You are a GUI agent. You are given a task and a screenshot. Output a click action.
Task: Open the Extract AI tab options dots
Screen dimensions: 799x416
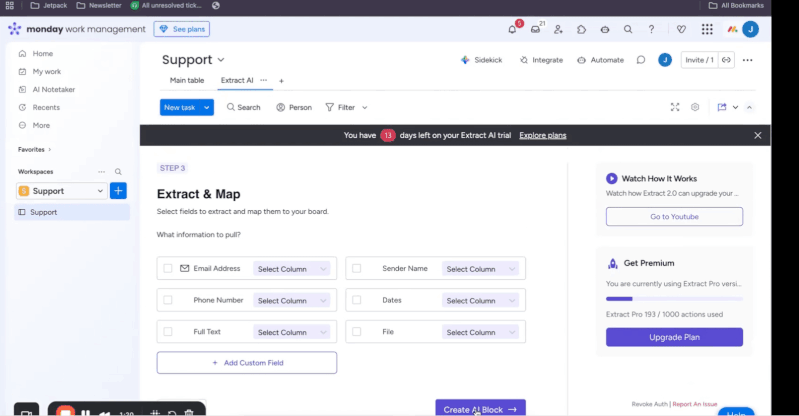[263, 80]
